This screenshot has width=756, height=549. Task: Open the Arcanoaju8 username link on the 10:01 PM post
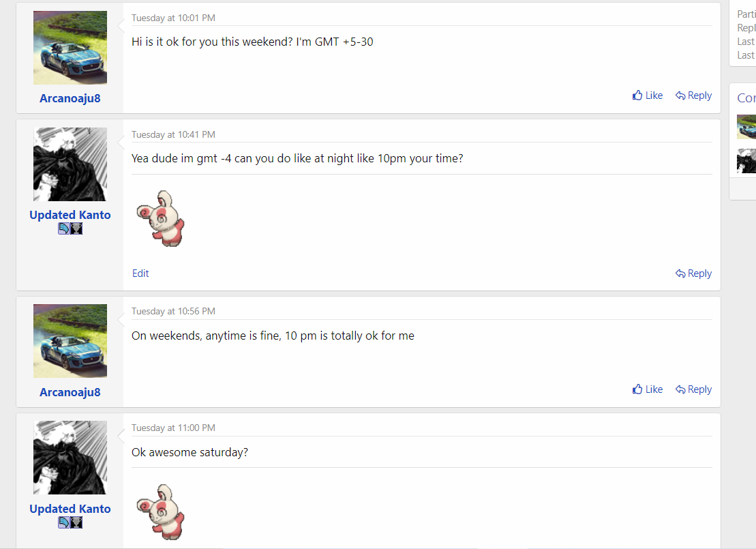70,98
